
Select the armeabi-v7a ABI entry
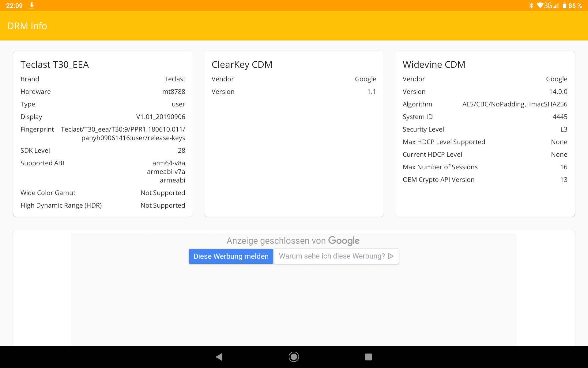(x=166, y=172)
